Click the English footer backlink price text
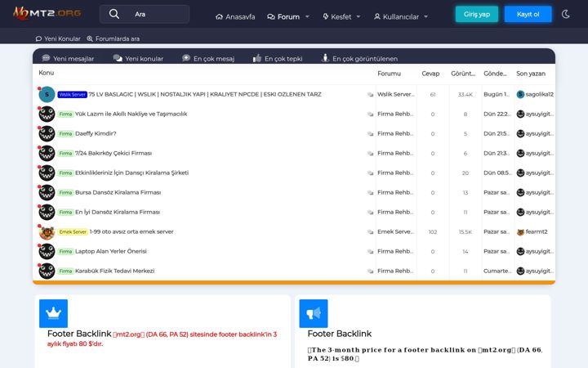Screen dimensions: 588x368 pyautogui.click(x=425, y=354)
